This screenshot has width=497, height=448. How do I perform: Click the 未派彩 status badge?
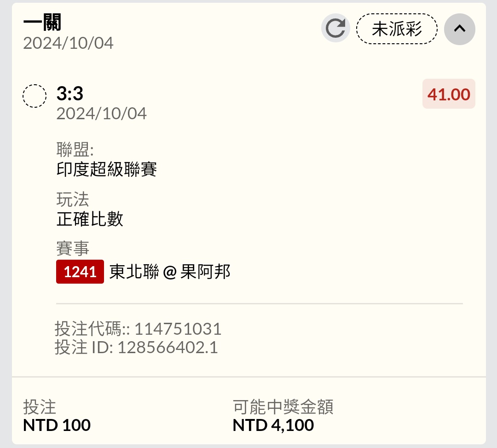click(x=397, y=29)
